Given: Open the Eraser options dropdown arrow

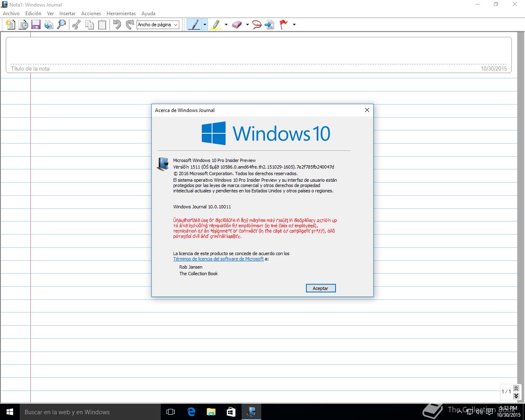Looking at the screenshot, I should click(247, 25).
